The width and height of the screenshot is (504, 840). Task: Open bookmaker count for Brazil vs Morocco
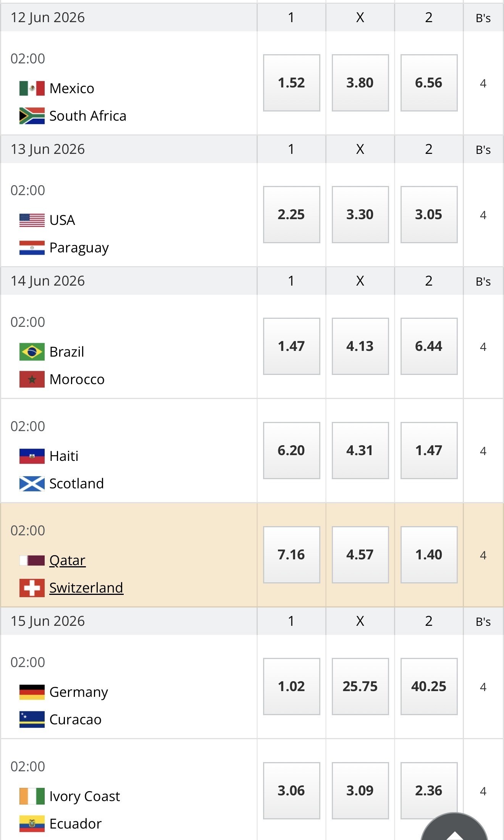tap(483, 347)
